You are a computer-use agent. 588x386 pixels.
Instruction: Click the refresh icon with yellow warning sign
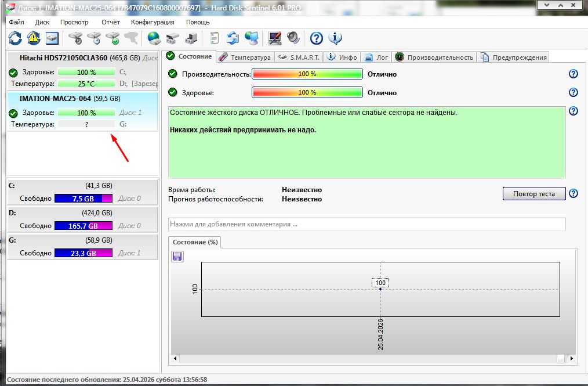[x=34, y=38]
